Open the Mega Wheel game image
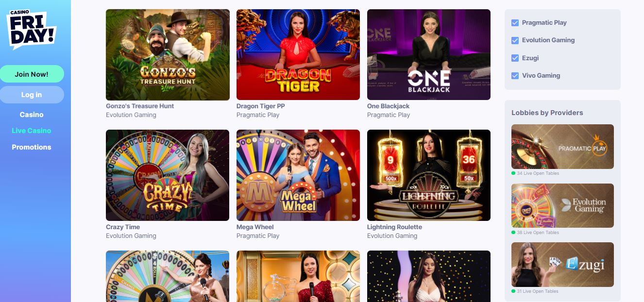644x302 pixels. 298,175
